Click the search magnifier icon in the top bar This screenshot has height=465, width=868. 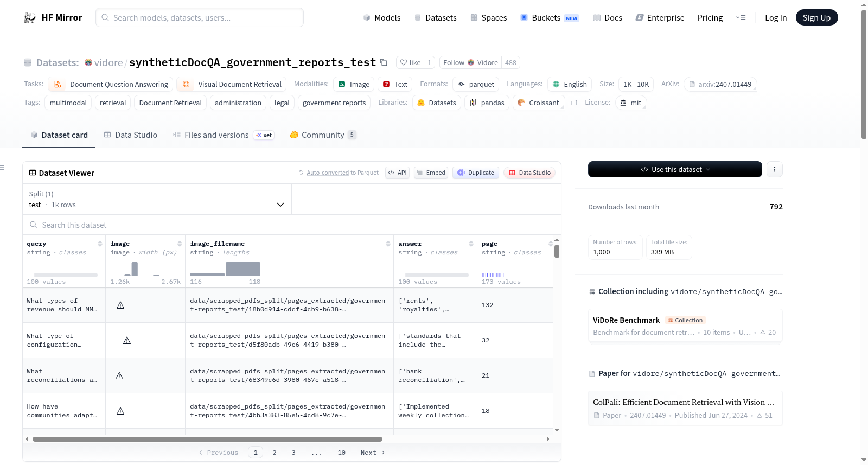pyautogui.click(x=105, y=17)
